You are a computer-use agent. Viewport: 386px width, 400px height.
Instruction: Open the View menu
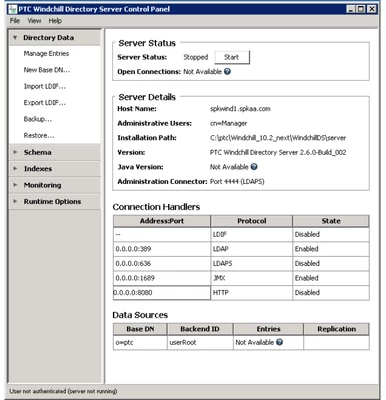pos(34,21)
